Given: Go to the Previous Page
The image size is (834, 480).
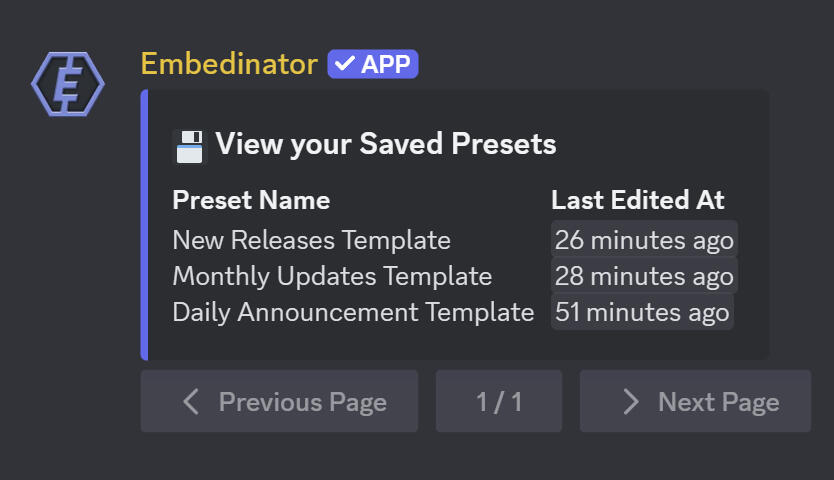Looking at the screenshot, I should [279, 401].
